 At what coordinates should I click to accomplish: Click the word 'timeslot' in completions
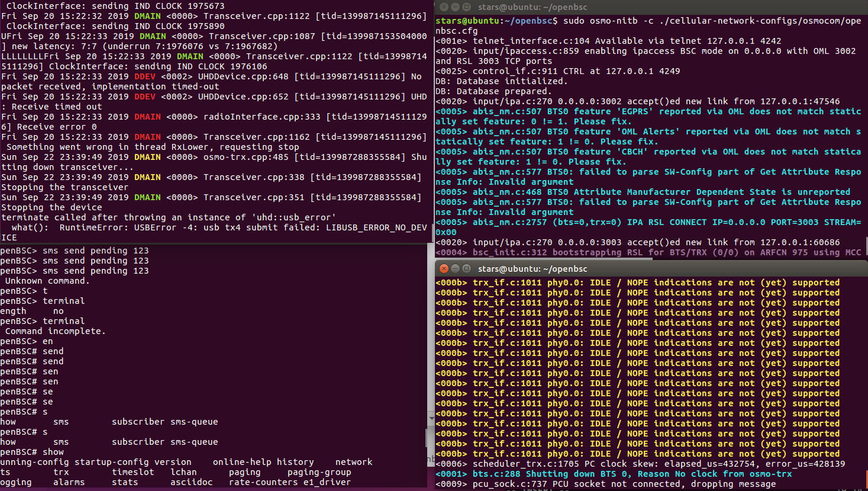(x=133, y=472)
